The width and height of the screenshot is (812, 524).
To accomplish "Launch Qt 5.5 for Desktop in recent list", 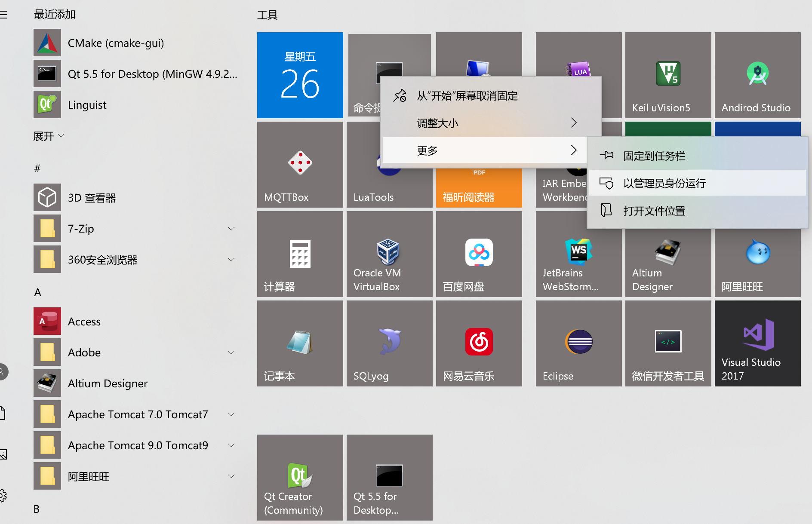I will coord(135,74).
